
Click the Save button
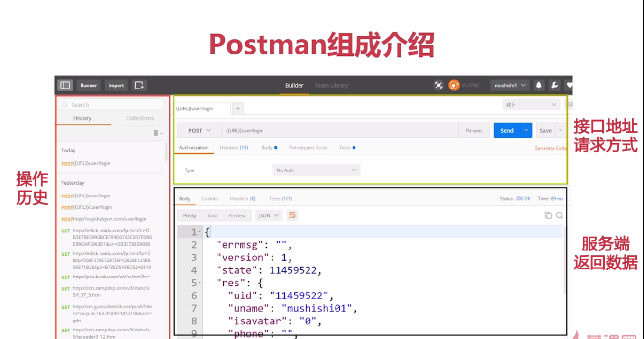click(546, 130)
